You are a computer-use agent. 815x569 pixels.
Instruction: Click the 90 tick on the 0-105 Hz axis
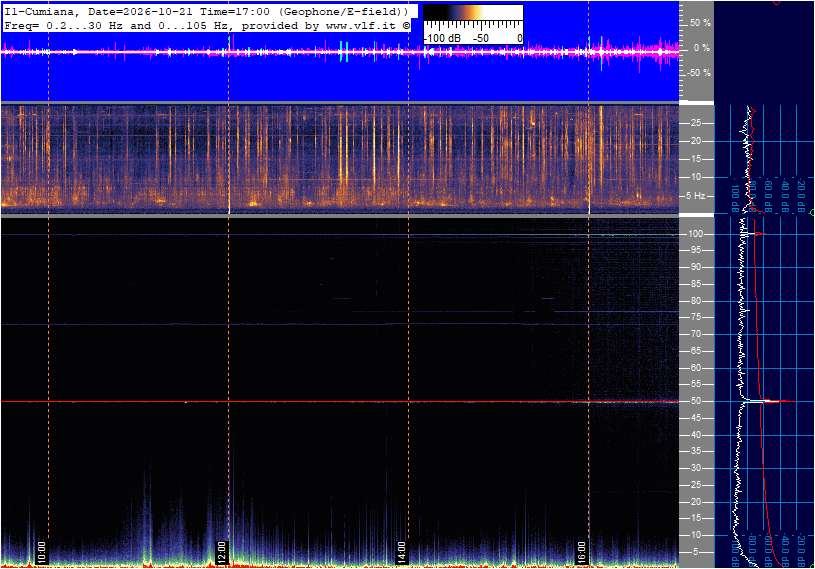695,267
